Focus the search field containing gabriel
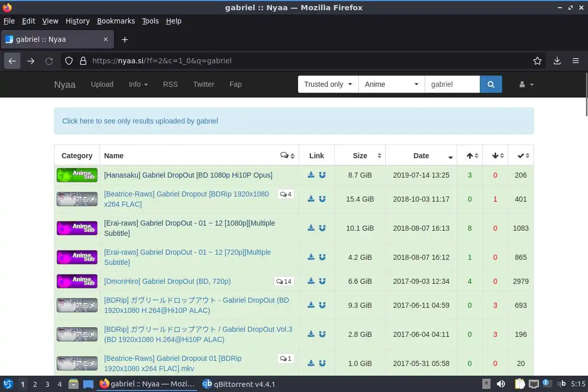This screenshot has height=392, width=588. (x=452, y=84)
